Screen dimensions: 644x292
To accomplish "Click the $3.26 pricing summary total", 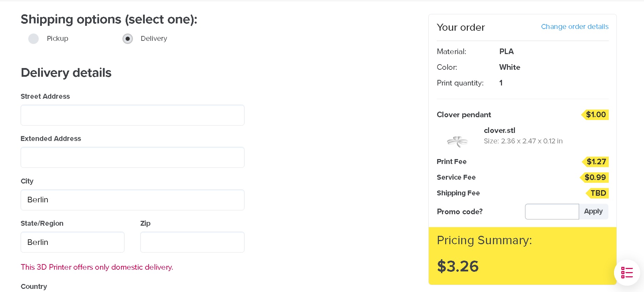I will point(458,267).
